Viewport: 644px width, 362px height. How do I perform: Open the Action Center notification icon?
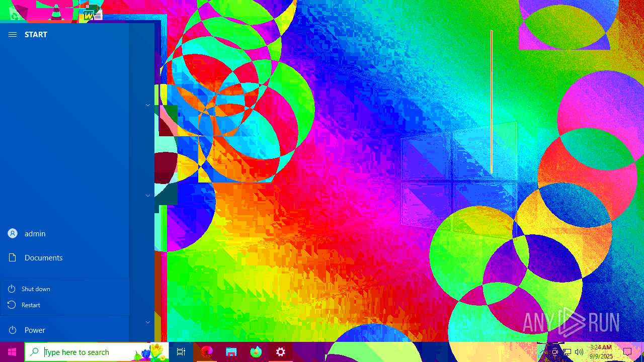[627, 352]
